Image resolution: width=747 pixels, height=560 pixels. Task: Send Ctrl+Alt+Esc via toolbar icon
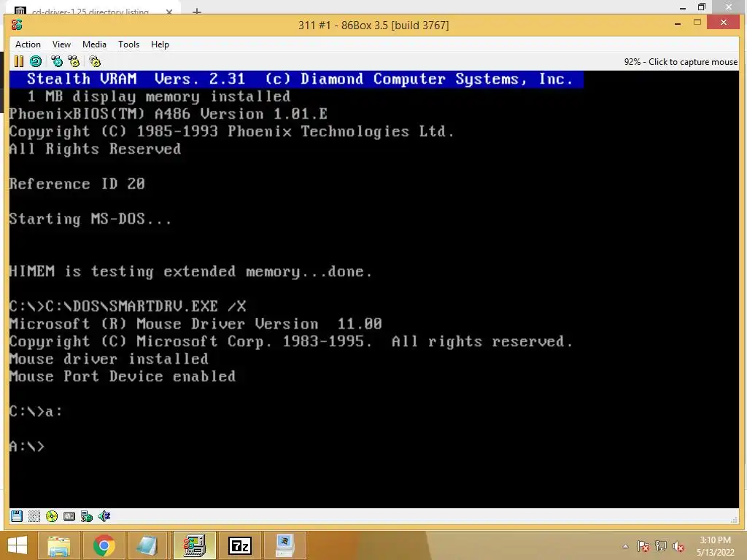point(74,61)
